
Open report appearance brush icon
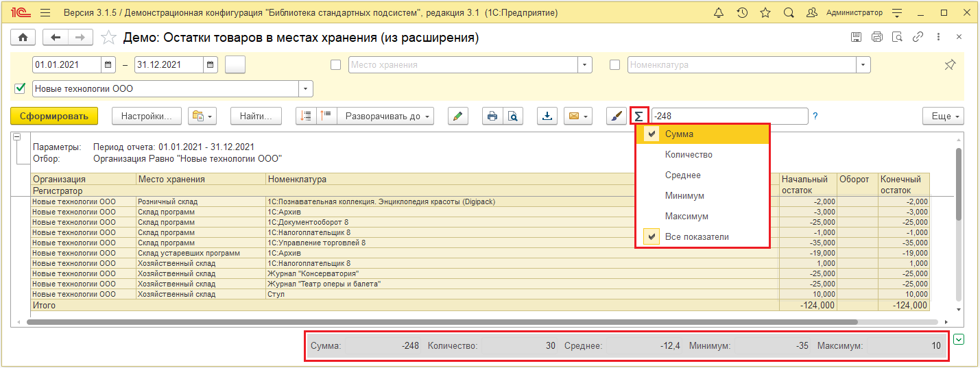pos(617,116)
